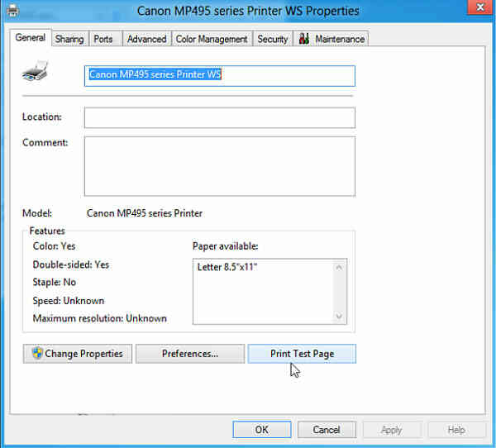Open printing Preferences...

coord(190,354)
